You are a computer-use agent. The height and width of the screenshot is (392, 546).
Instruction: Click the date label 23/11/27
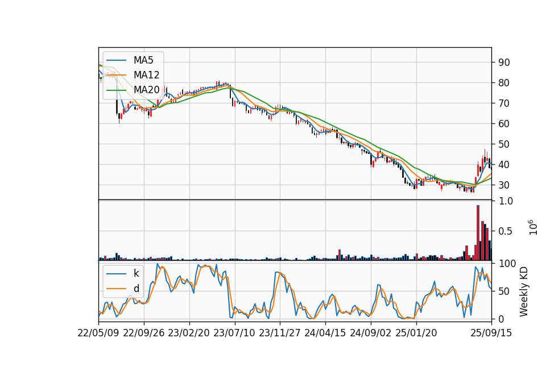click(x=280, y=333)
